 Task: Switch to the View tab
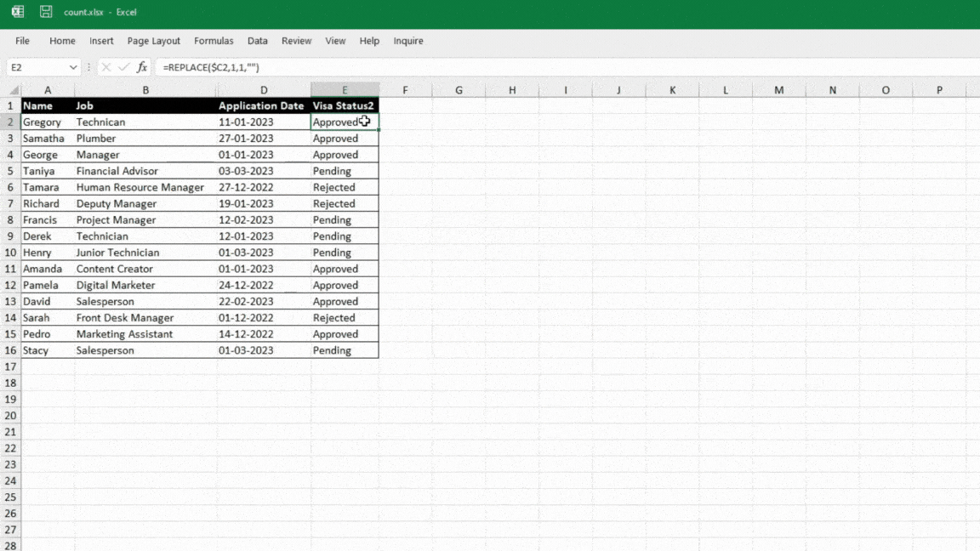pos(335,40)
